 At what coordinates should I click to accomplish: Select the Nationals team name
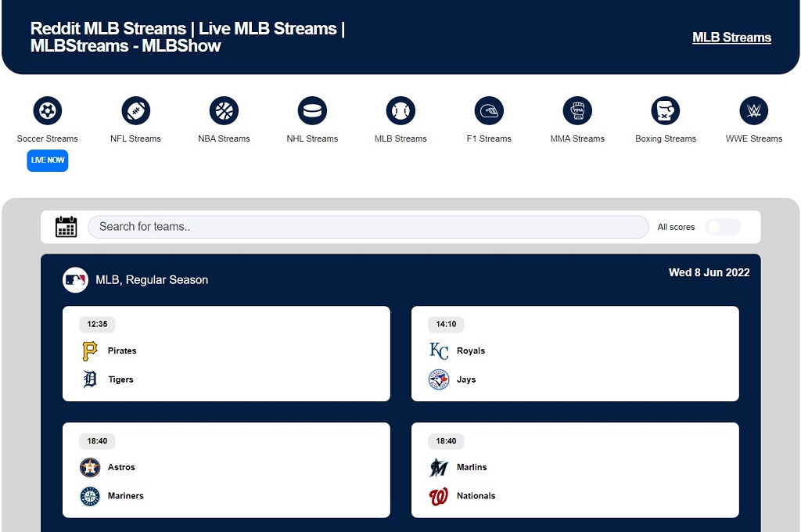(x=476, y=496)
